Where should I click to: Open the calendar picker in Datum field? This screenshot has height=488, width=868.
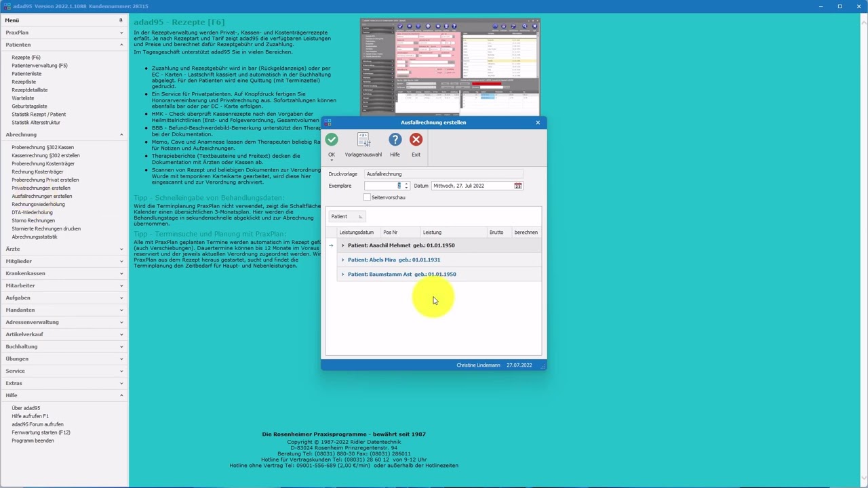[517, 186]
